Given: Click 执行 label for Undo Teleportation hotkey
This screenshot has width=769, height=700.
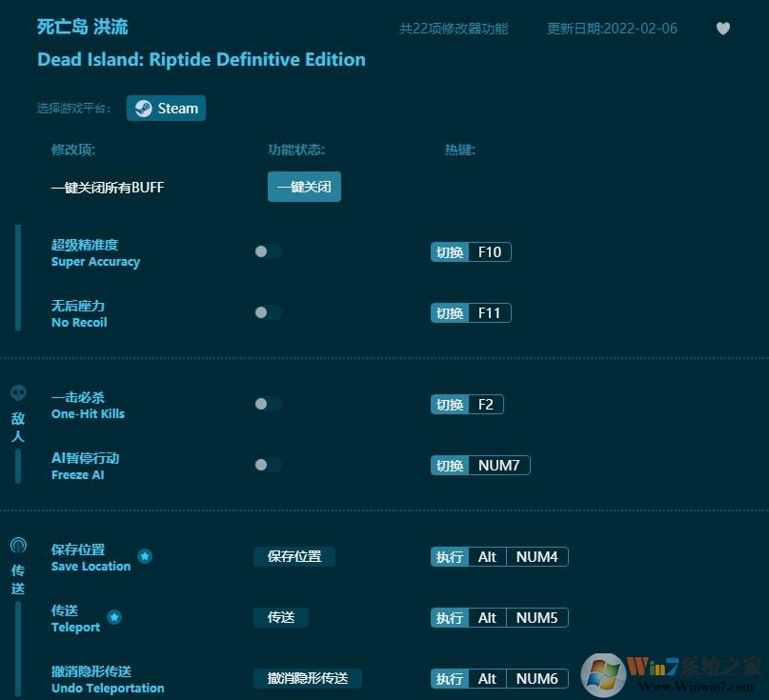Looking at the screenshot, I should pos(450,679).
